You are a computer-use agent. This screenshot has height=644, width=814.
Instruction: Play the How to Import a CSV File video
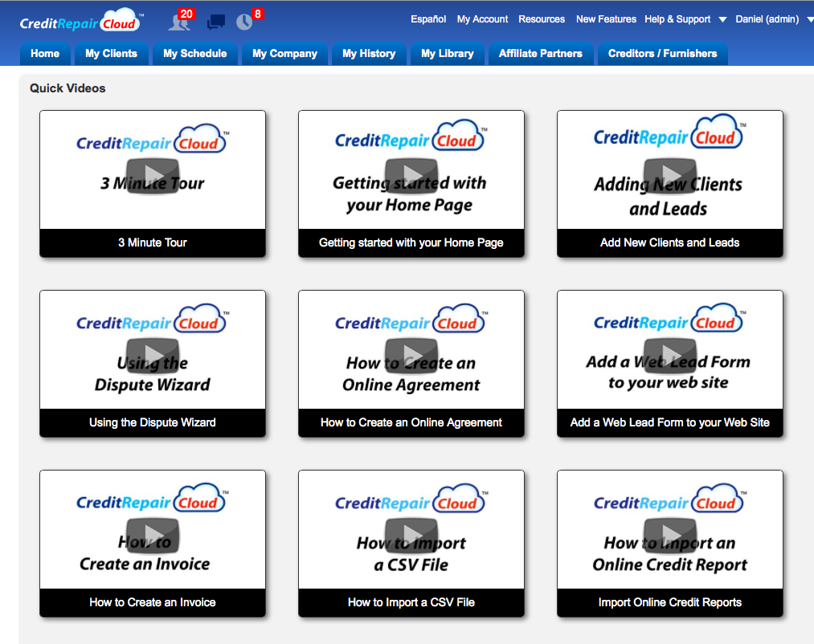411,536
